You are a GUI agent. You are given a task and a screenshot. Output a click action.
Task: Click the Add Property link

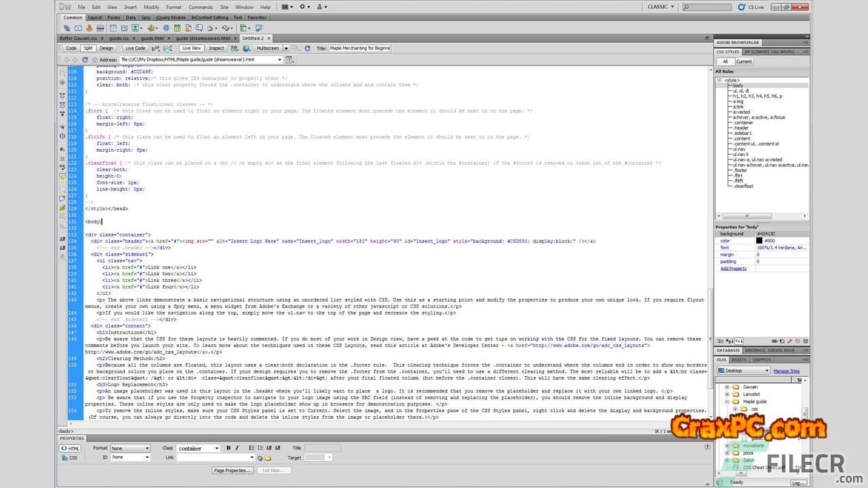point(733,268)
